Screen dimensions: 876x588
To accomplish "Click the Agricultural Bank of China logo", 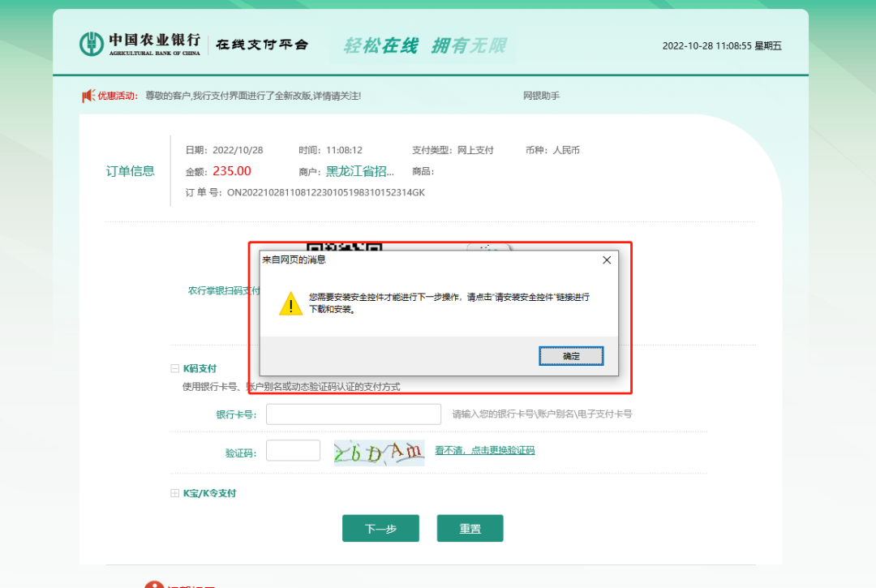I will [140, 44].
